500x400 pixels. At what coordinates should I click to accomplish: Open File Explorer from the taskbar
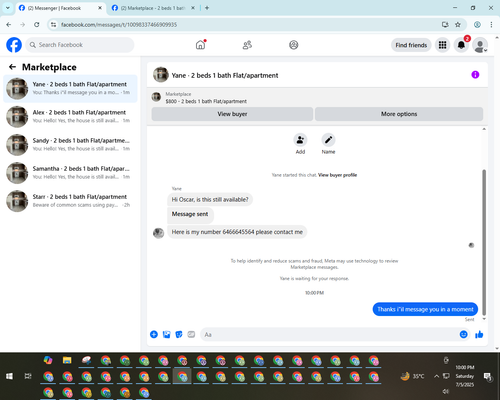67,360
